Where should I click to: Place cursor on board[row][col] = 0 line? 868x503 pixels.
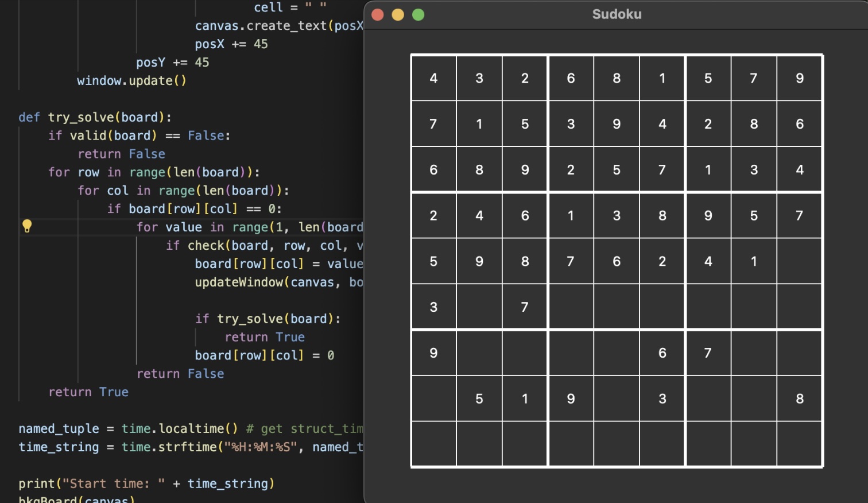click(x=264, y=355)
